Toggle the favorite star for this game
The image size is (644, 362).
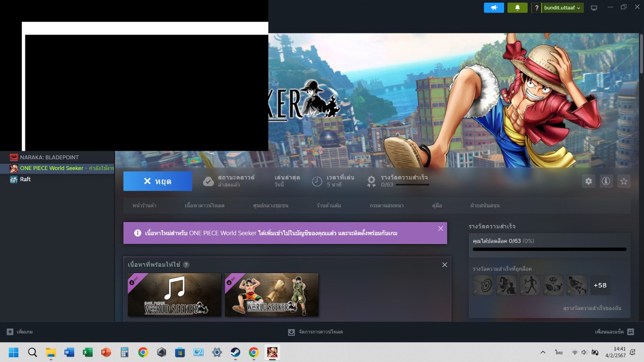click(624, 181)
